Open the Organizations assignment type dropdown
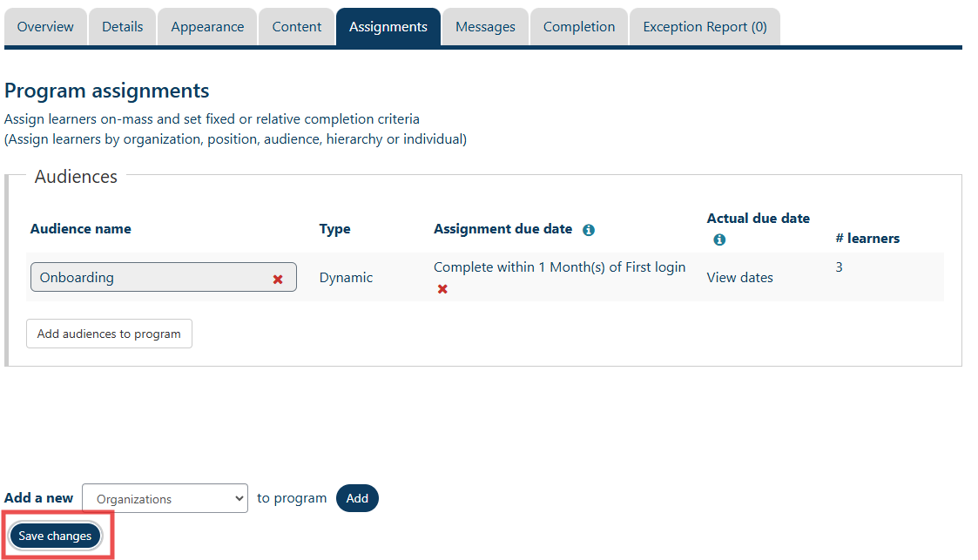 165,498
